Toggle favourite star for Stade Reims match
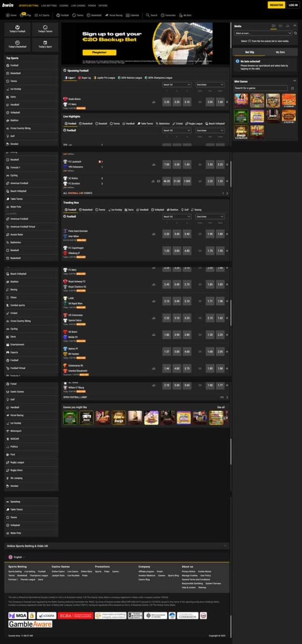The height and width of the screenshot is (644, 302). click(x=228, y=102)
